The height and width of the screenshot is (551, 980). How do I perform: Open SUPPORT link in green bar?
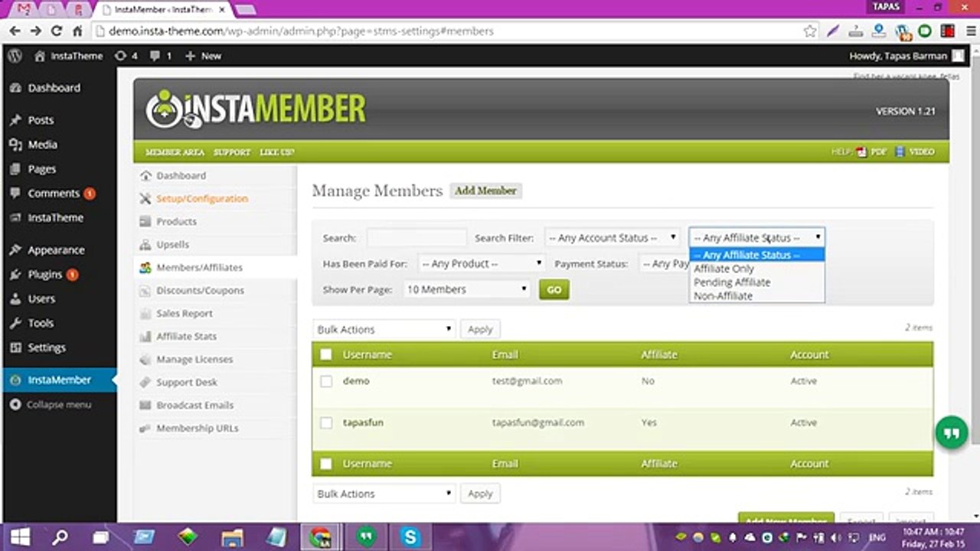232,152
